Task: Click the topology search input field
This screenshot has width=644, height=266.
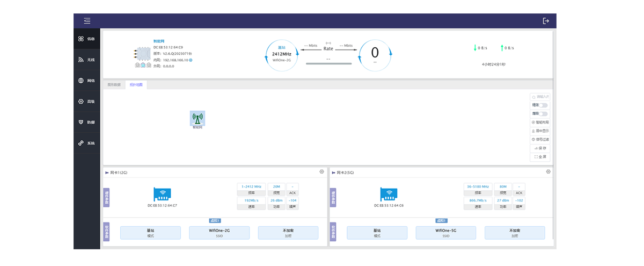Action: 541,97
